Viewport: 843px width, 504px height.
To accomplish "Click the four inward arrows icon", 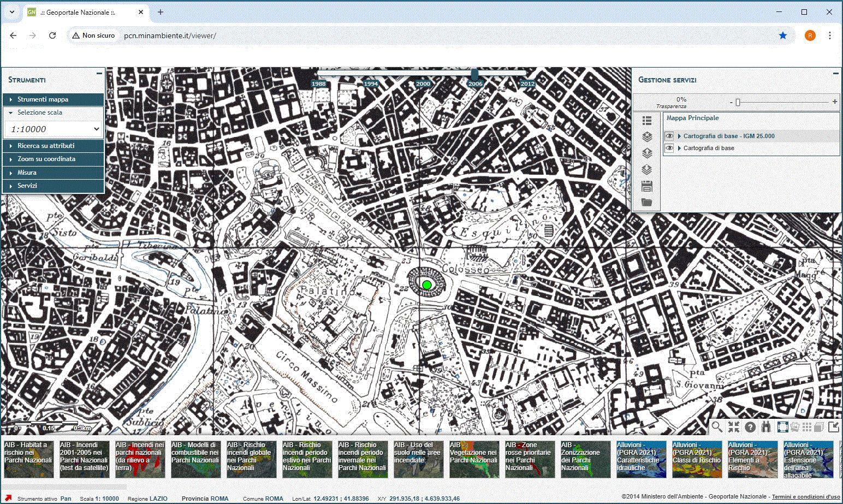I will tap(733, 427).
